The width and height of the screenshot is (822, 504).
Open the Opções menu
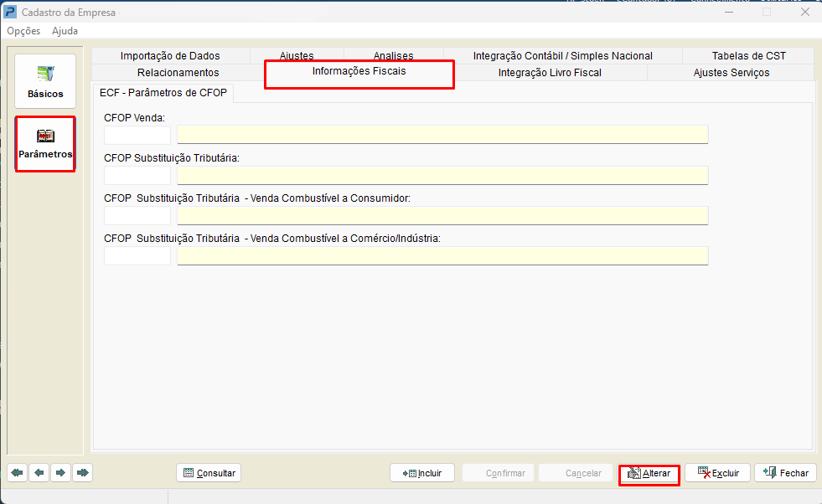tap(23, 31)
